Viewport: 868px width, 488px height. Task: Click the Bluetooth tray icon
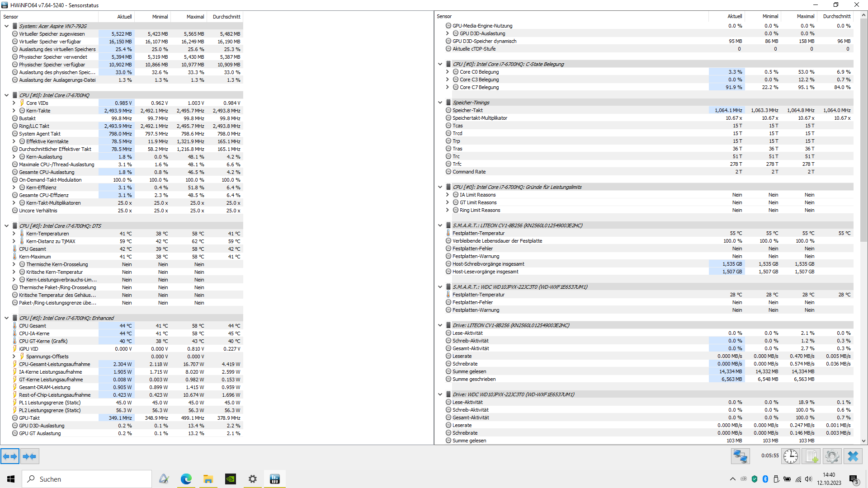(x=765, y=479)
